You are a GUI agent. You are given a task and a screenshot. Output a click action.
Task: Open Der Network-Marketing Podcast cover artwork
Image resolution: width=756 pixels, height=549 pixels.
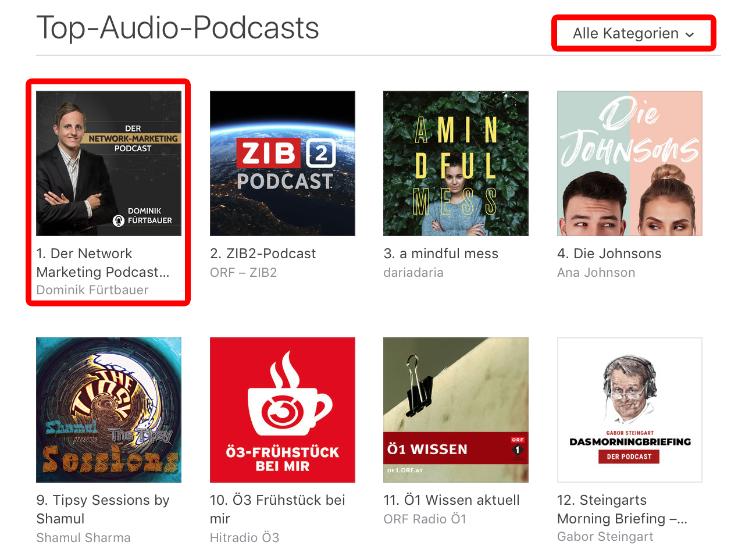click(109, 163)
